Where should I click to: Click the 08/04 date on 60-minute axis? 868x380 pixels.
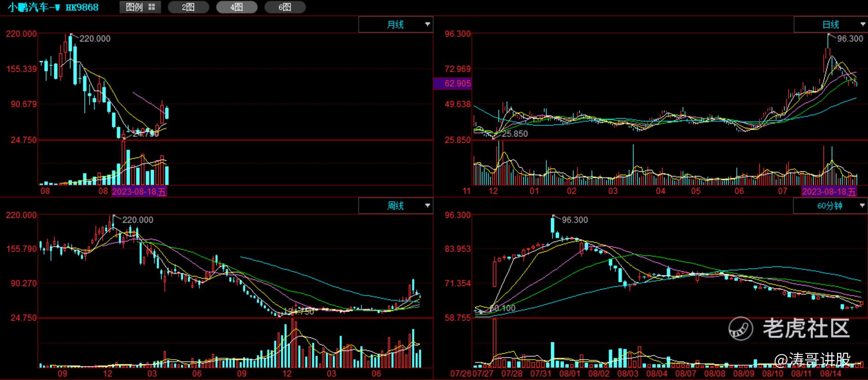click(657, 374)
